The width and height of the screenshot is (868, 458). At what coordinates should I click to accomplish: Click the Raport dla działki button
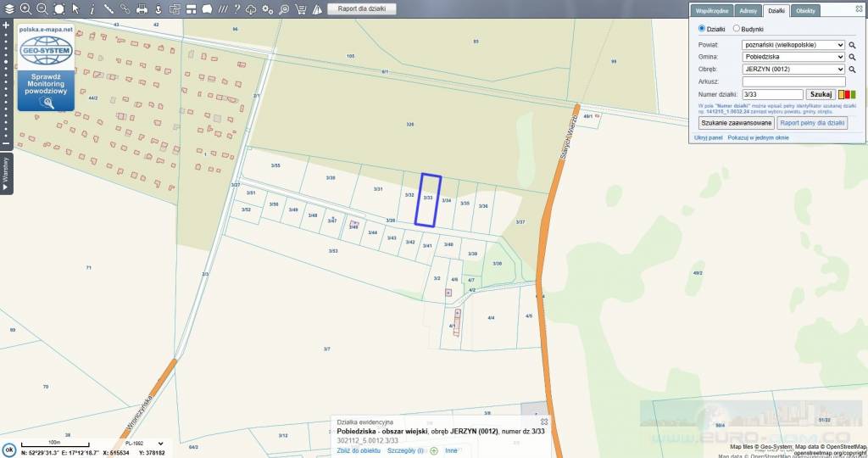[362, 8]
